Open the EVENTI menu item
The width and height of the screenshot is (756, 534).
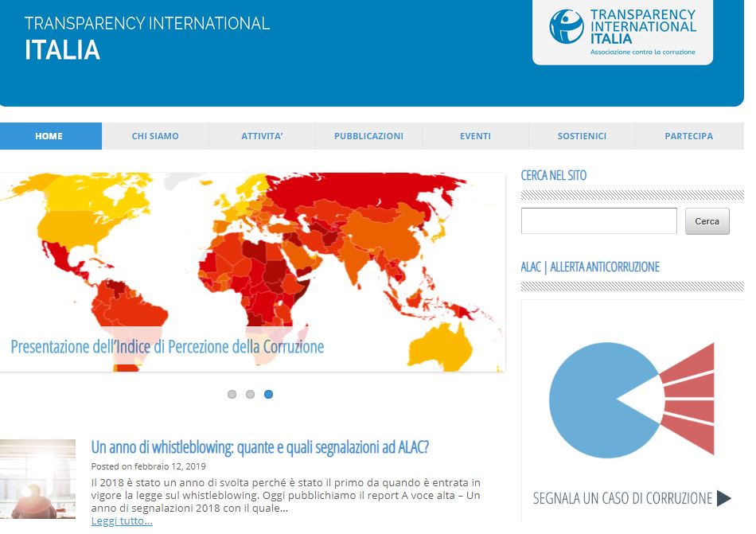(x=475, y=136)
